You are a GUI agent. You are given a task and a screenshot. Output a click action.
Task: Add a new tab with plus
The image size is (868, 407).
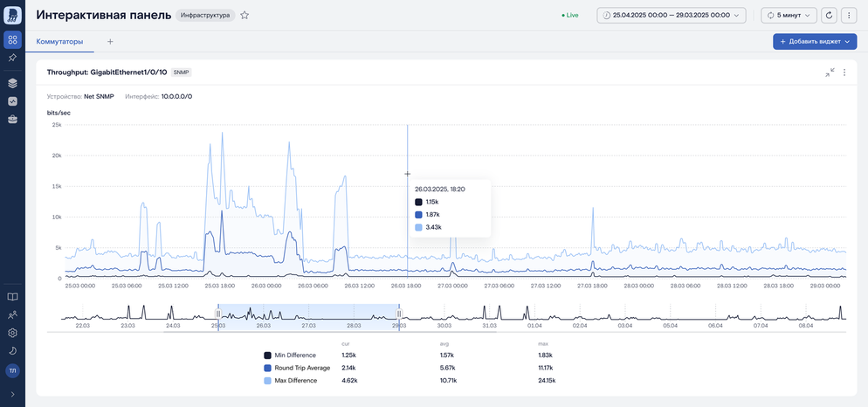point(110,42)
